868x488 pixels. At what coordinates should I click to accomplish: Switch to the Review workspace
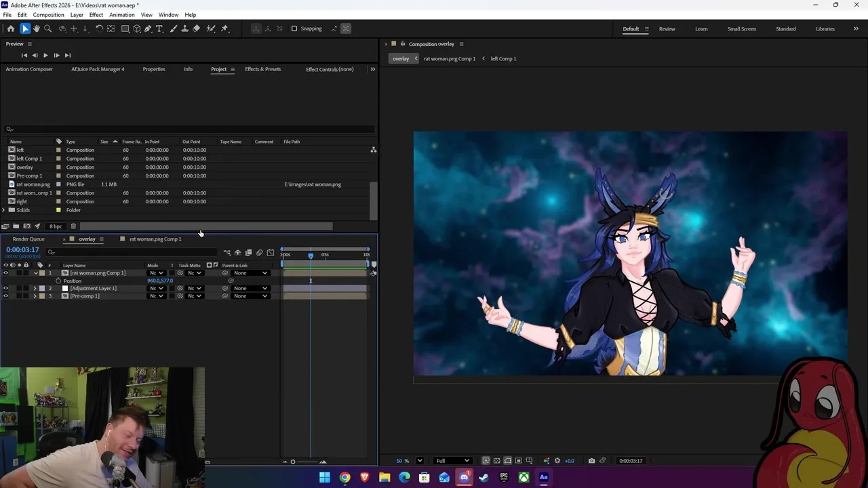coord(667,29)
